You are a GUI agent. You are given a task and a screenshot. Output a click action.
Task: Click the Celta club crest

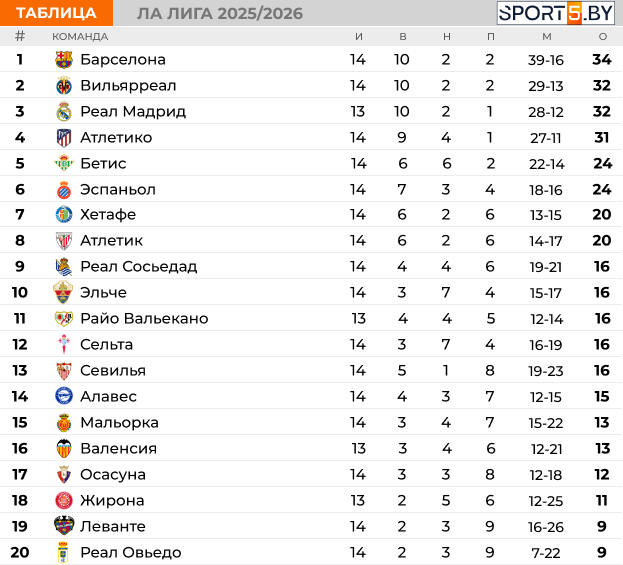click(64, 345)
